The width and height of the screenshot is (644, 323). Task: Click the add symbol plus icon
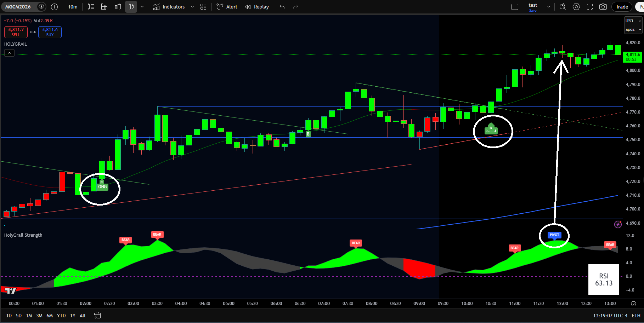54,7
